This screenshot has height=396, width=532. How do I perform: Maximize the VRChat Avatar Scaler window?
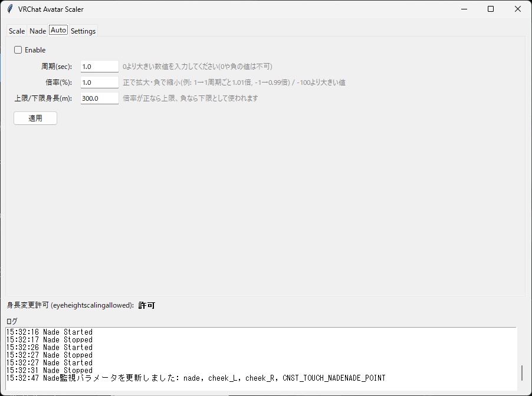tap(491, 9)
